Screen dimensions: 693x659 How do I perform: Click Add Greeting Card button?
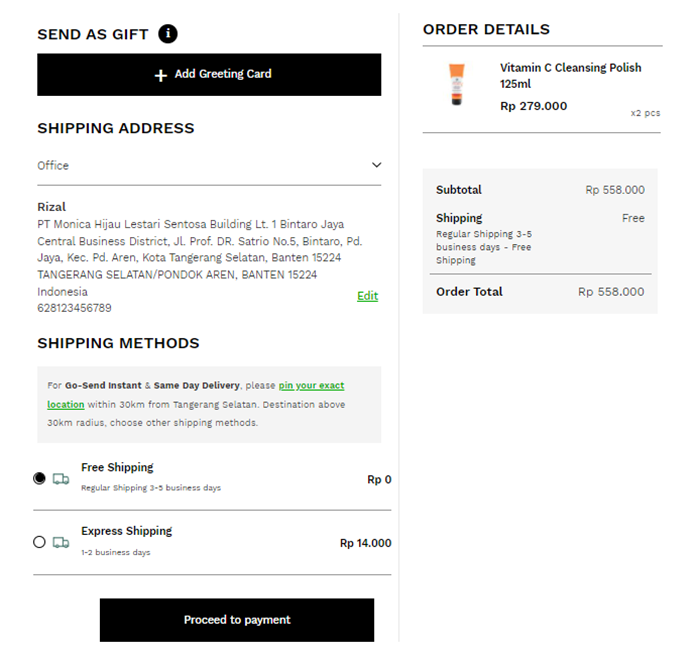click(x=209, y=75)
